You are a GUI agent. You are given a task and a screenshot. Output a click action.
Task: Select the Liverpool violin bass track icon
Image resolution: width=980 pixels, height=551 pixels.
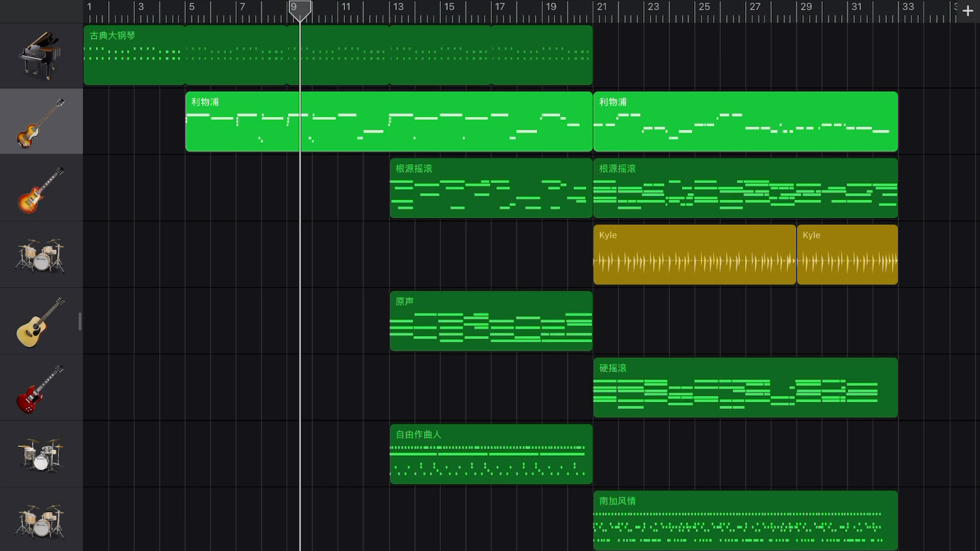41,122
